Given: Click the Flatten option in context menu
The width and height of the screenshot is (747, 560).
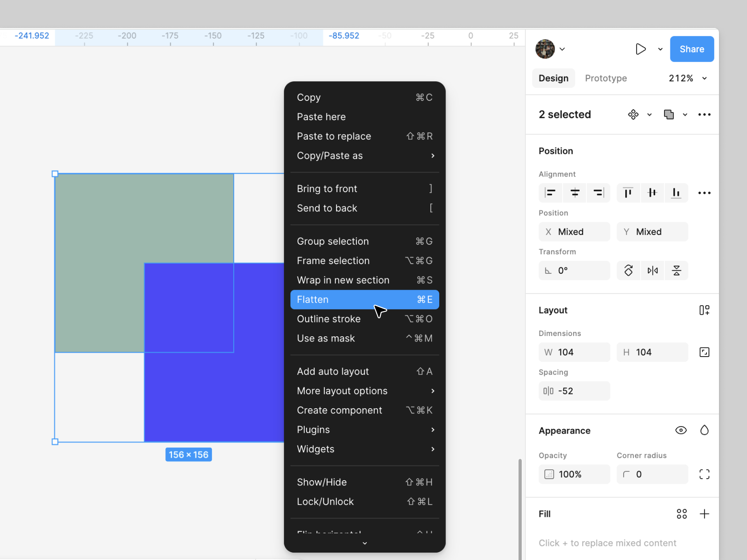Looking at the screenshot, I should tap(364, 299).
